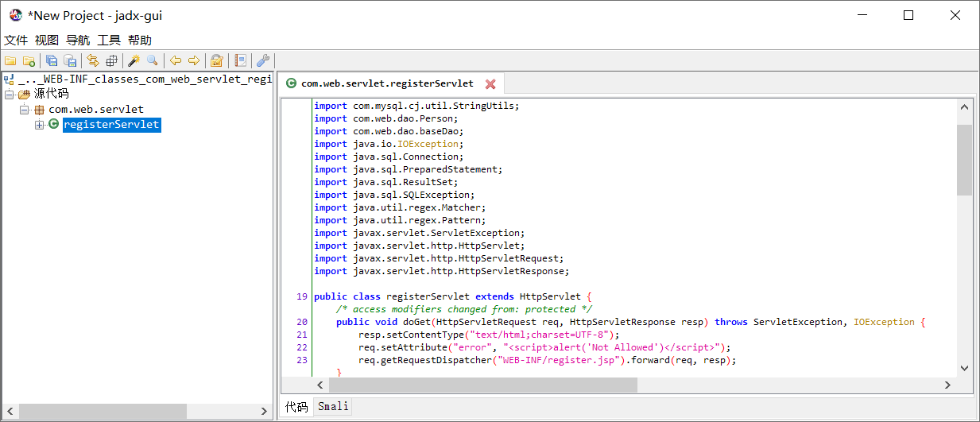Open the log viewer notebook icon
This screenshot has height=422, width=980.
(x=240, y=60)
